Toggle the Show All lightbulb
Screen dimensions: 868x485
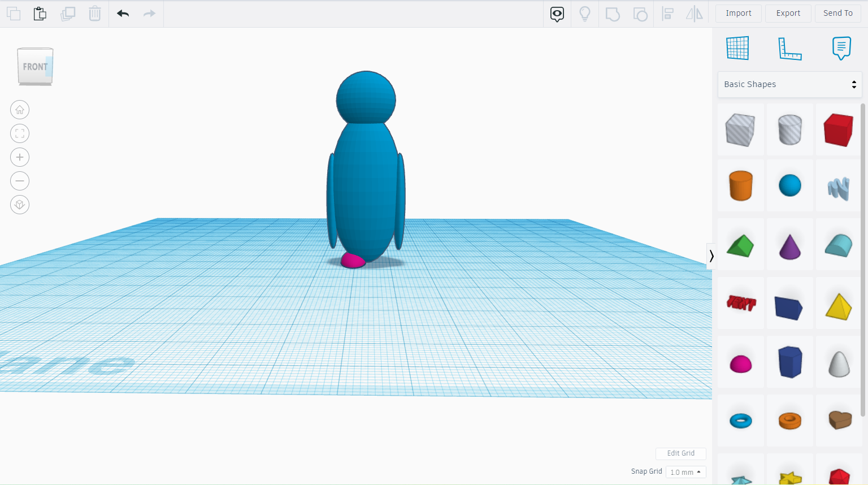[585, 14]
